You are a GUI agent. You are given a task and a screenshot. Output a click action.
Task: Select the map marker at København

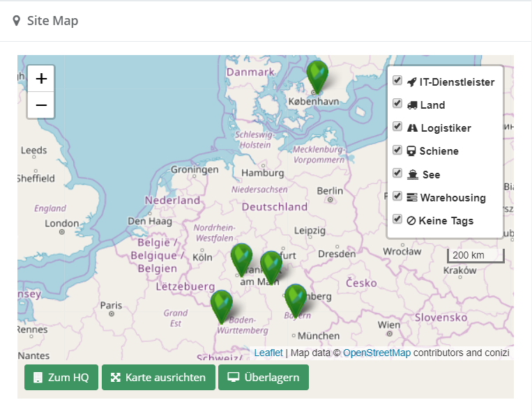pyautogui.click(x=317, y=74)
